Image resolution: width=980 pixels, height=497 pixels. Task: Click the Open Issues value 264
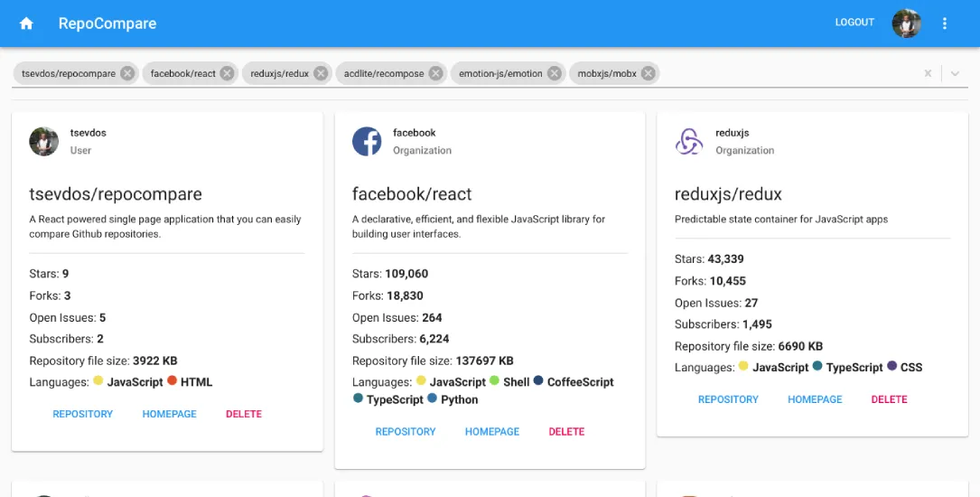tap(432, 317)
